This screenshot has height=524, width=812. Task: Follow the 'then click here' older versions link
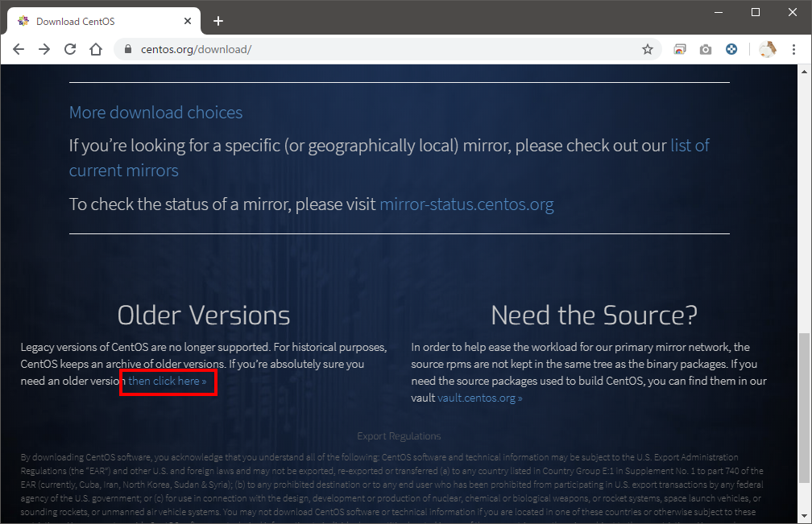coord(168,382)
